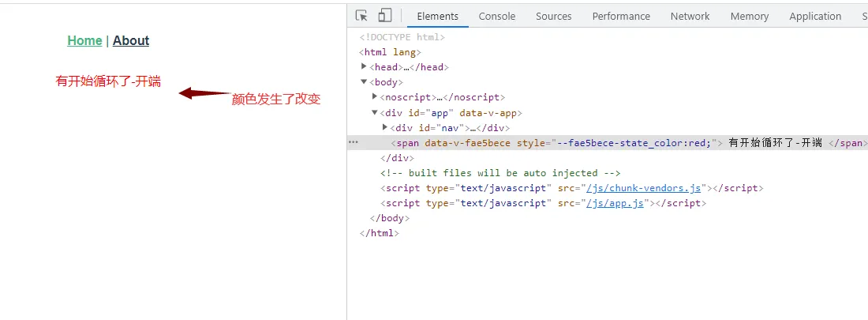Select the closing /html tag line
The image size is (868, 320).
[x=380, y=233]
